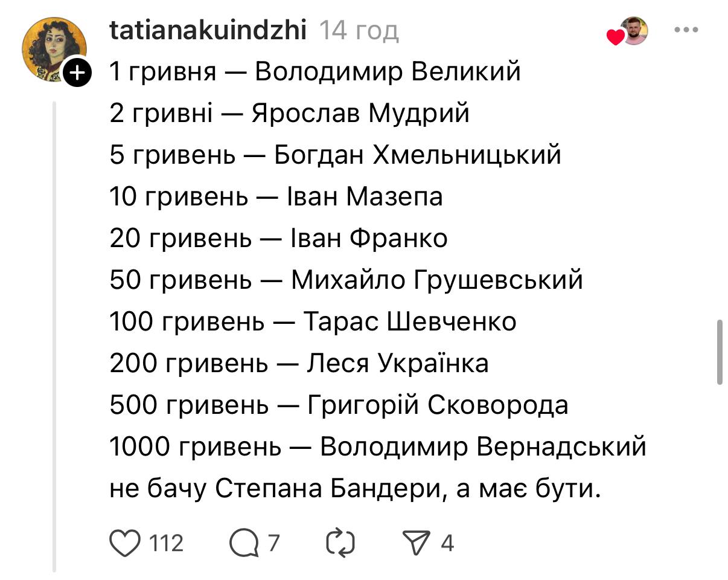Image resolution: width=728 pixels, height=580 pixels.
Task: Click the line mentioning Тарас Шевченко
Action: click(313, 322)
